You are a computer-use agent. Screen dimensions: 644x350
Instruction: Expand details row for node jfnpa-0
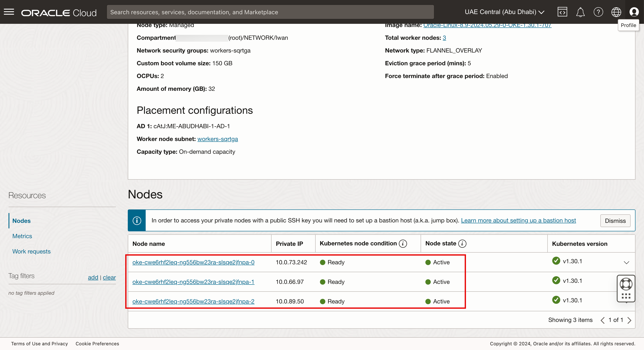[x=626, y=262]
